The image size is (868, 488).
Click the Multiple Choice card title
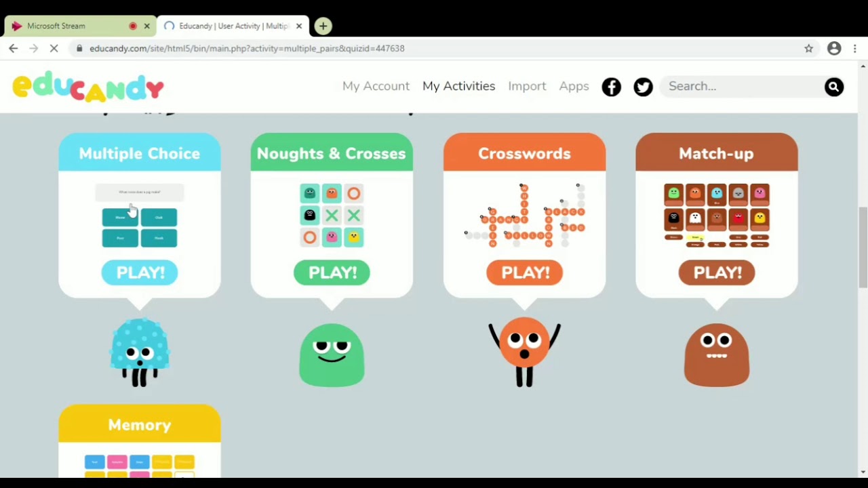140,154
